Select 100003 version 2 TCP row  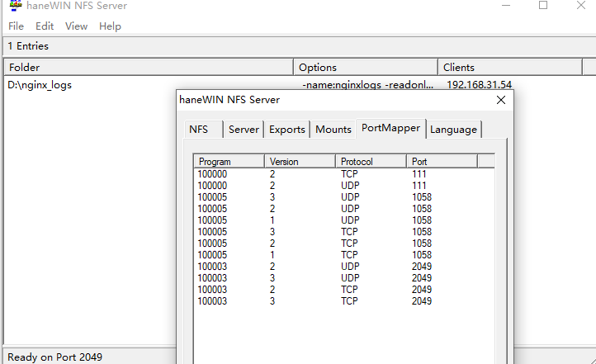point(344,290)
